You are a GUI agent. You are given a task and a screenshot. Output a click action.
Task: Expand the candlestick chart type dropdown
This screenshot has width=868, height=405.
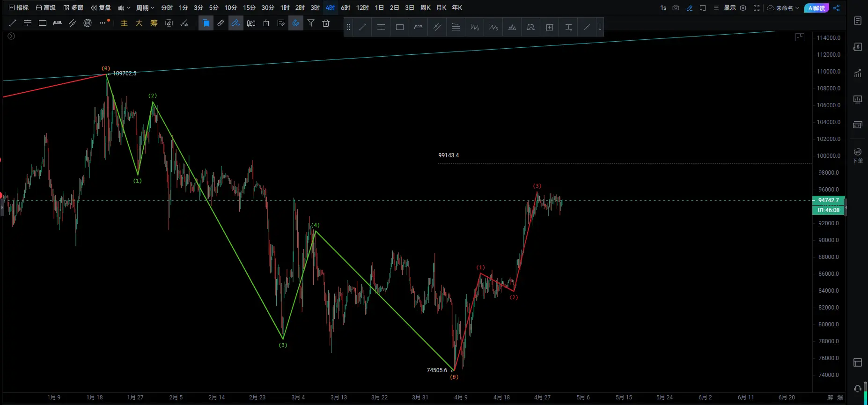(124, 7)
